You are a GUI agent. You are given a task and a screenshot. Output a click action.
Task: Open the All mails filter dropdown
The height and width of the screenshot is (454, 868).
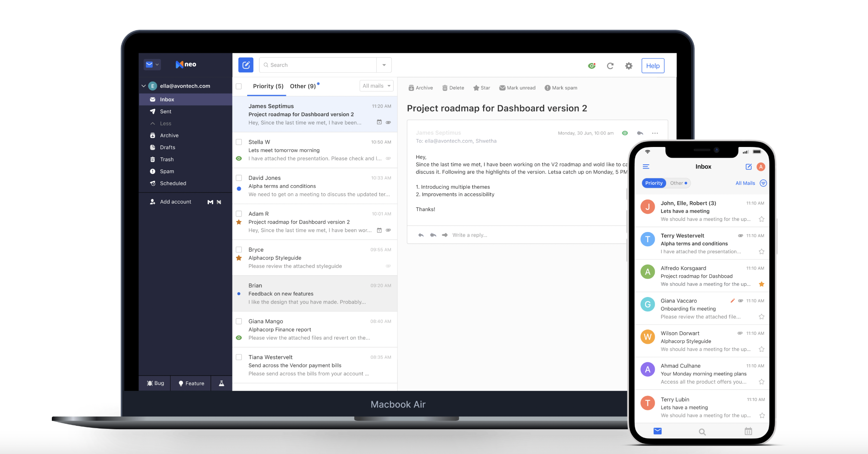click(376, 86)
